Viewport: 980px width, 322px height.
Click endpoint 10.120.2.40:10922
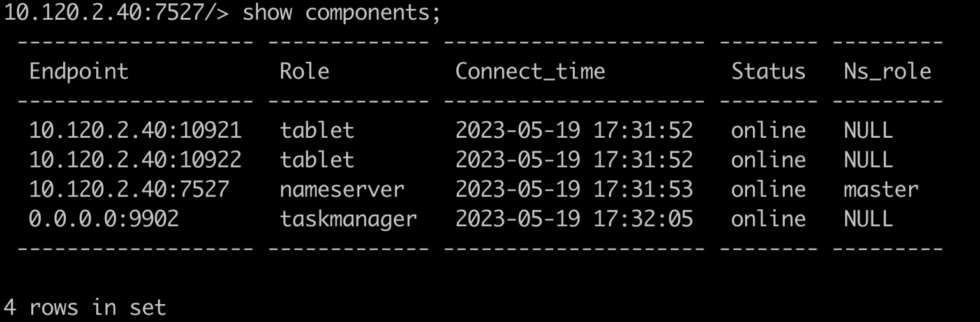pos(135,159)
